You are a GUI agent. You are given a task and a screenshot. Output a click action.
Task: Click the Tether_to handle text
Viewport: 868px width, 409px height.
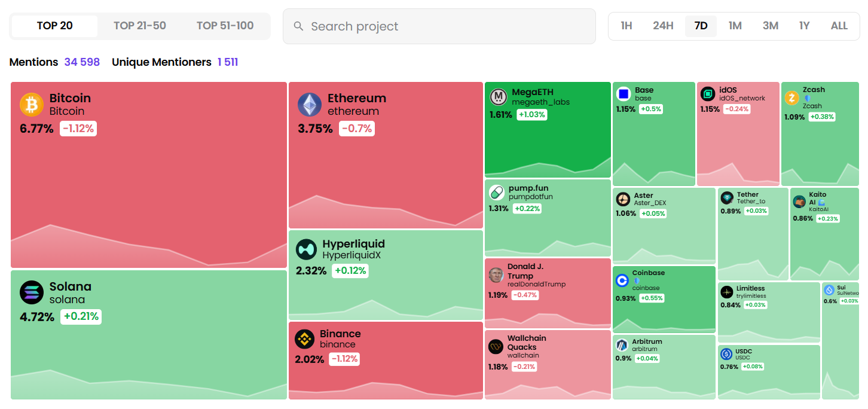(x=751, y=202)
